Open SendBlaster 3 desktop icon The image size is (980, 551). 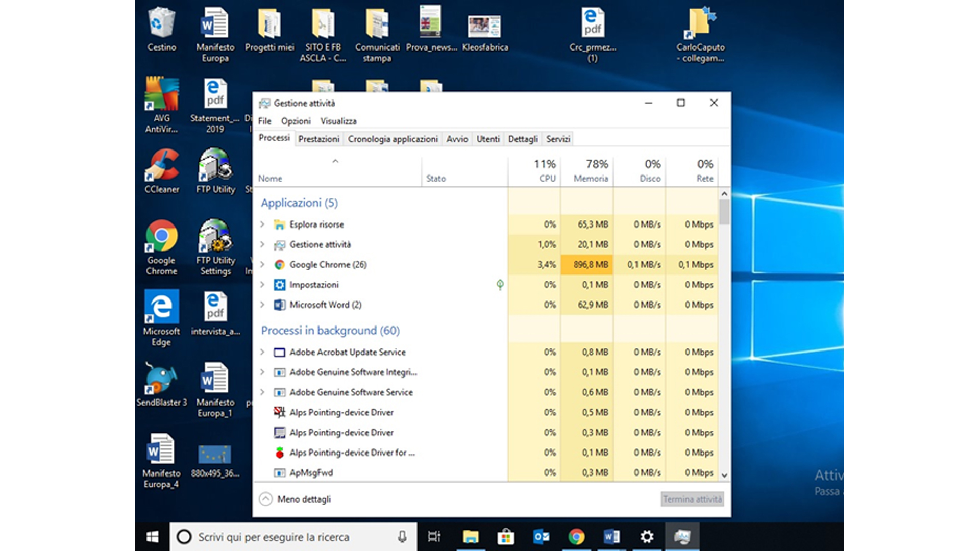point(161,380)
